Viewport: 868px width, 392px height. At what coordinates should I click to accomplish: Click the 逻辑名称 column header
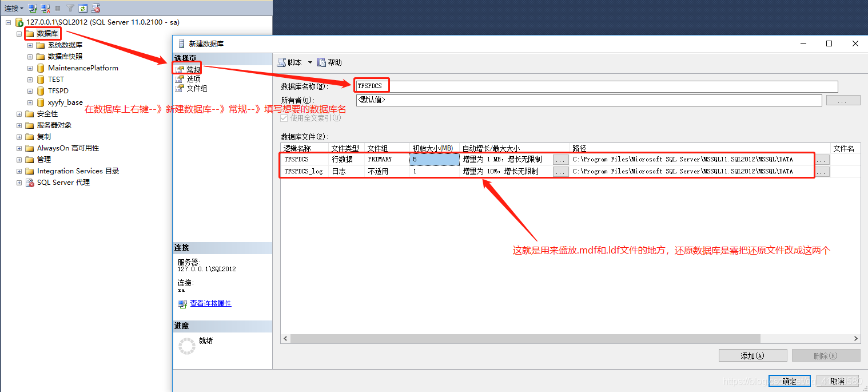pyautogui.click(x=305, y=148)
